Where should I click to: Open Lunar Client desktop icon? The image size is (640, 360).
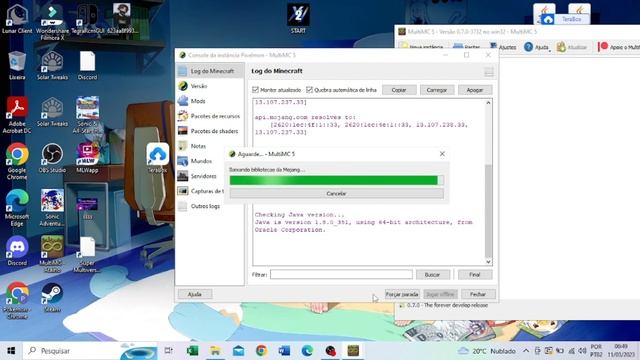click(17, 19)
